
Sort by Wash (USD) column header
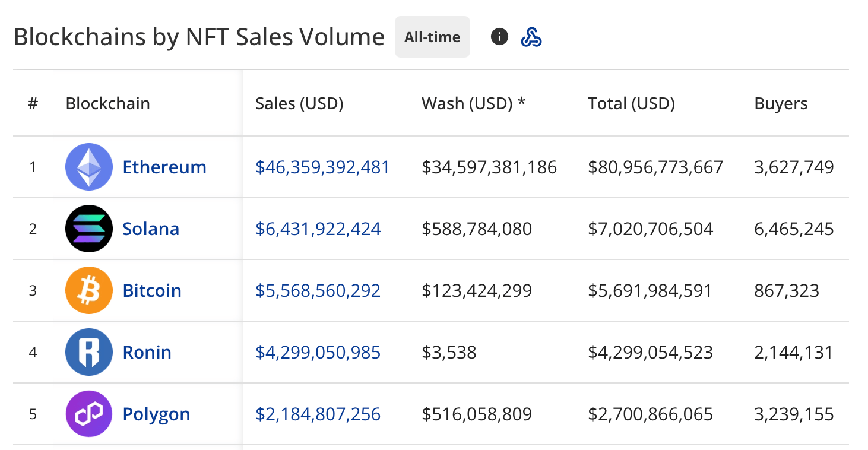click(473, 103)
